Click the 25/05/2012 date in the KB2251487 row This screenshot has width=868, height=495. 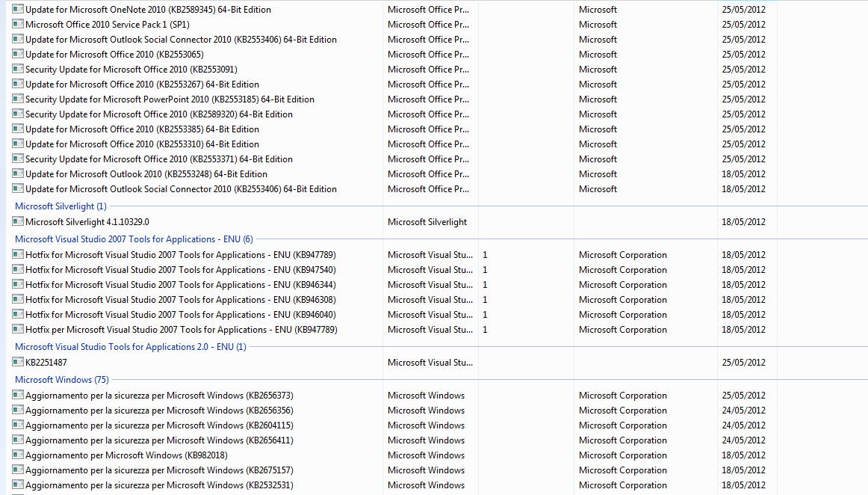pos(743,363)
